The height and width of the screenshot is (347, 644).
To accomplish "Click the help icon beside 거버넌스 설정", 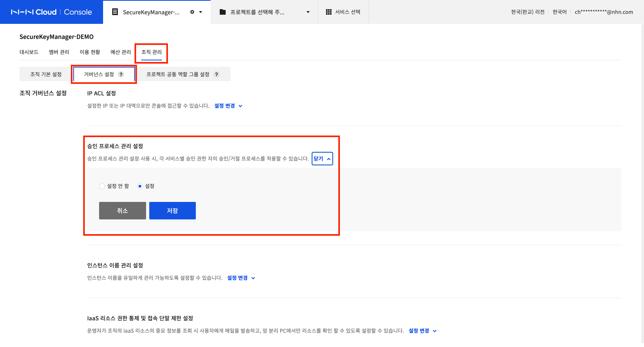I will pos(121,74).
